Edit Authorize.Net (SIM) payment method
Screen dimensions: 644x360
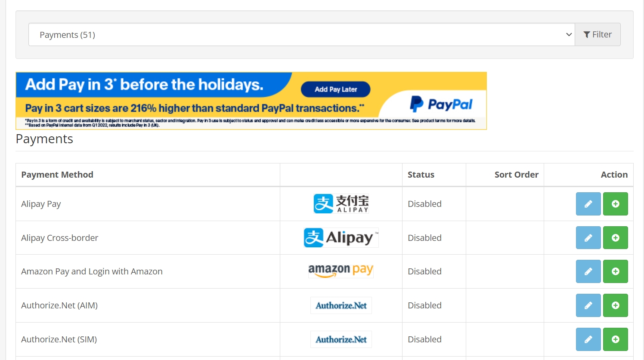tap(588, 339)
